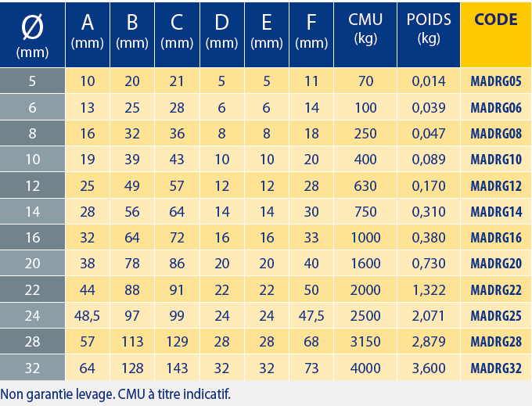Select the Ø (mm) diameter header
The image size is (532, 406).
33,35
